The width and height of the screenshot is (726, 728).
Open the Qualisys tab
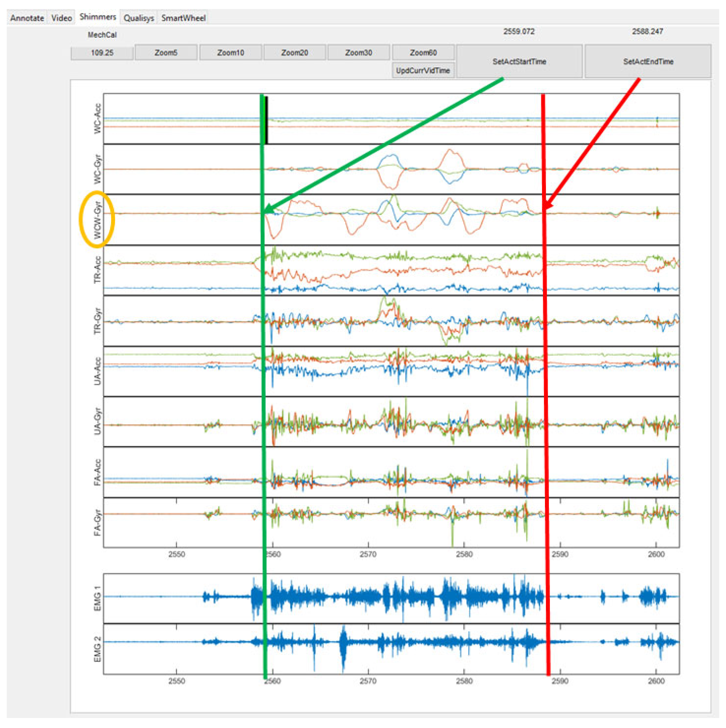(139, 18)
